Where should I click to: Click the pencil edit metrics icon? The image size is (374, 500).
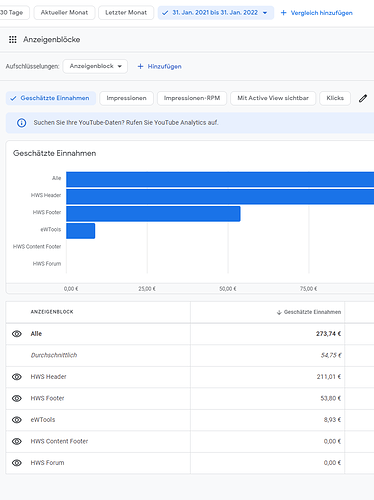pyautogui.click(x=363, y=98)
